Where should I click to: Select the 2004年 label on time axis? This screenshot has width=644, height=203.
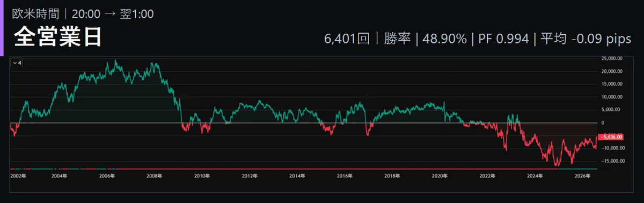coord(59,175)
